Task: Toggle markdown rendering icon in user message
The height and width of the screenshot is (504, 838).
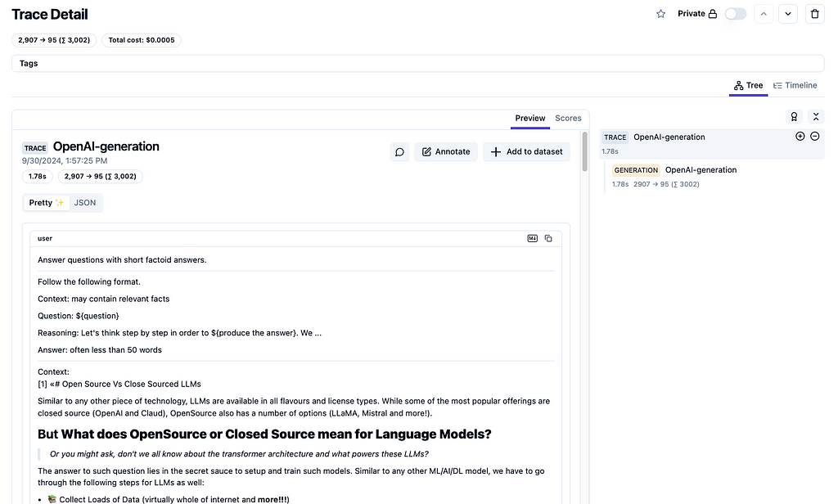Action: 532,238
